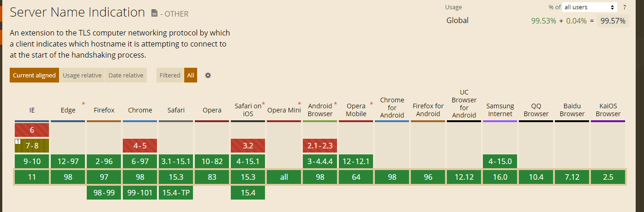Enable the Filtered browser view
This screenshot has height=212, width=644.
tap(170, 75)
